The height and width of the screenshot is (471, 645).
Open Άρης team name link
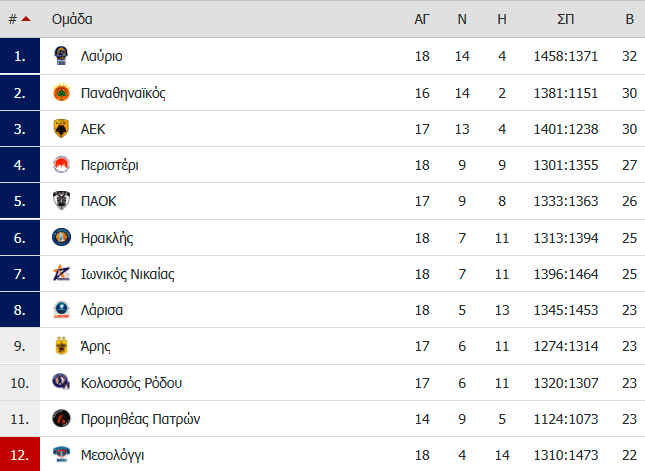click(x=95, y=346)
